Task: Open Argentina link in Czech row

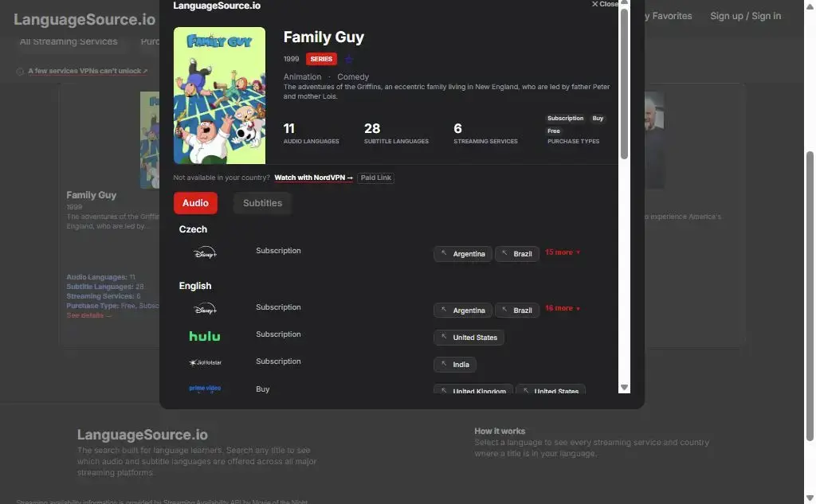Action: (463, 254)
